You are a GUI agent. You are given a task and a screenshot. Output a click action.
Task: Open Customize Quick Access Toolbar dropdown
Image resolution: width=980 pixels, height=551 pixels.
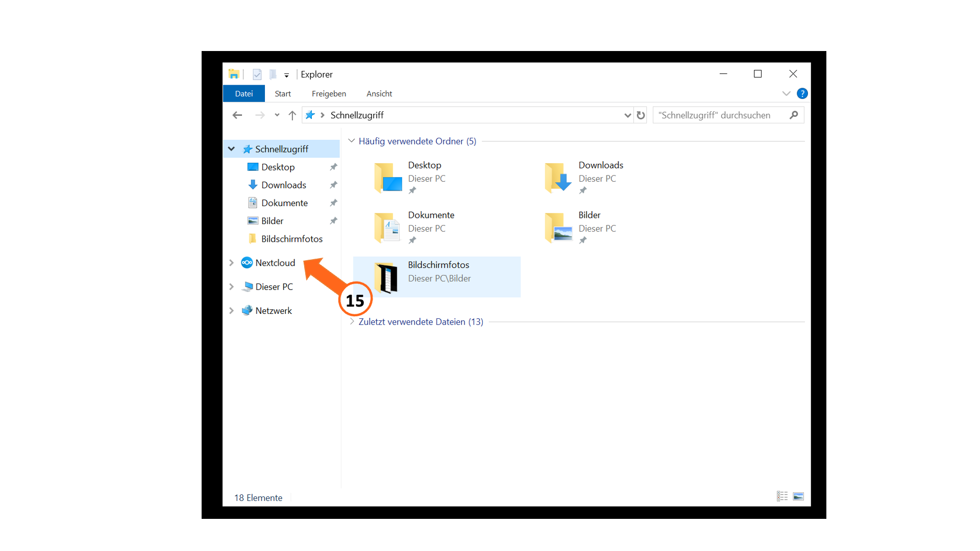coord(287,76)
